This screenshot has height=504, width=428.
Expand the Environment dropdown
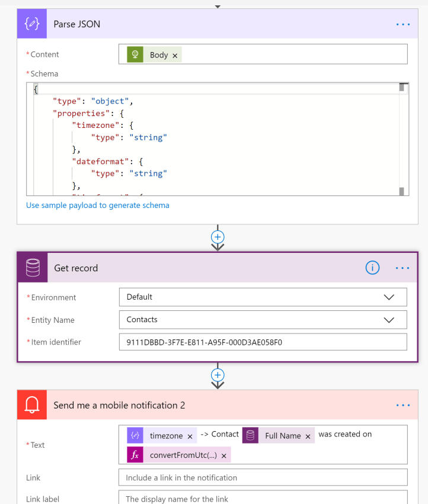[389, 297]
